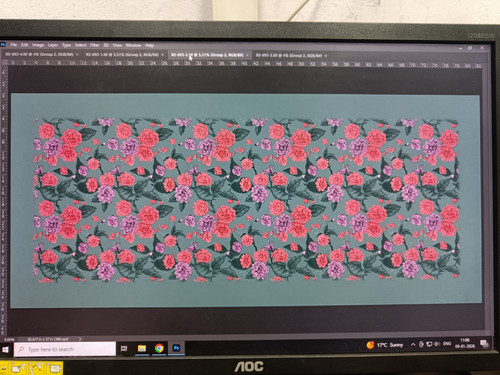
Task: Minimize the Photoshop window
Action: pyautogui.click(x=460, y=48)
